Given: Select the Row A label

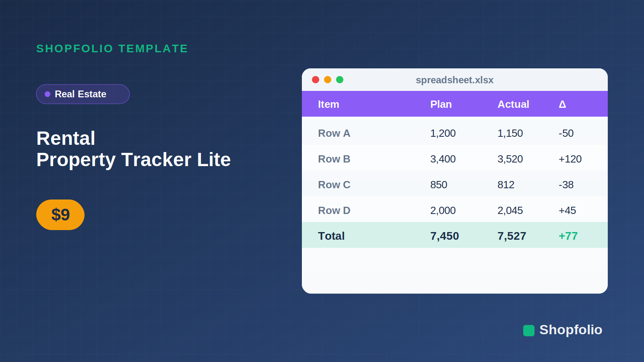Looking at the screenshot, I should click(334, 133).
